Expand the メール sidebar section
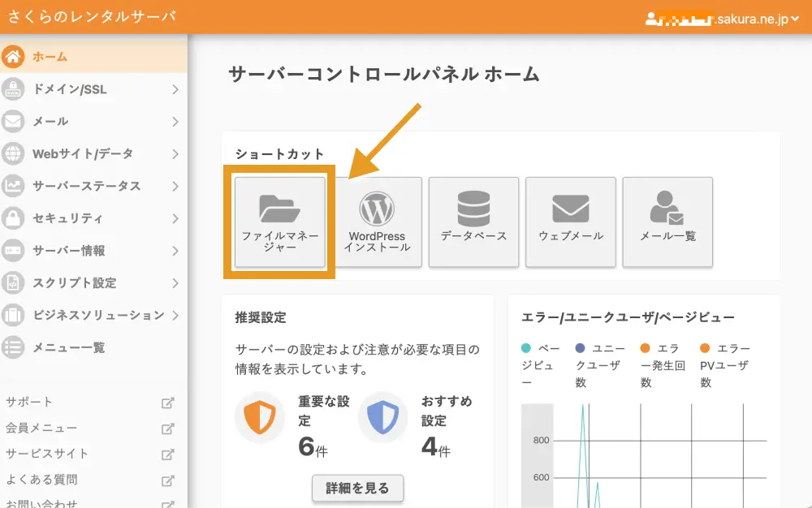The image size is (812, 508). pyautogui.click(x=175, y=122)
